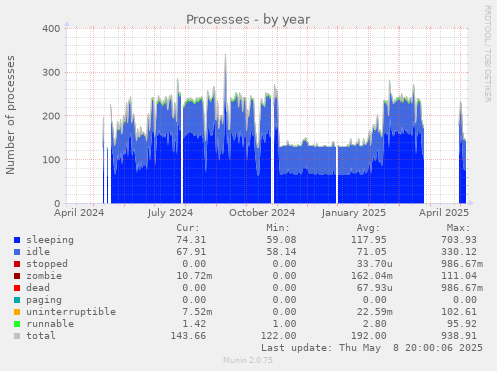Click the paging legend color swatch
The width and height of the screenshot is (497, 371).
17,300
